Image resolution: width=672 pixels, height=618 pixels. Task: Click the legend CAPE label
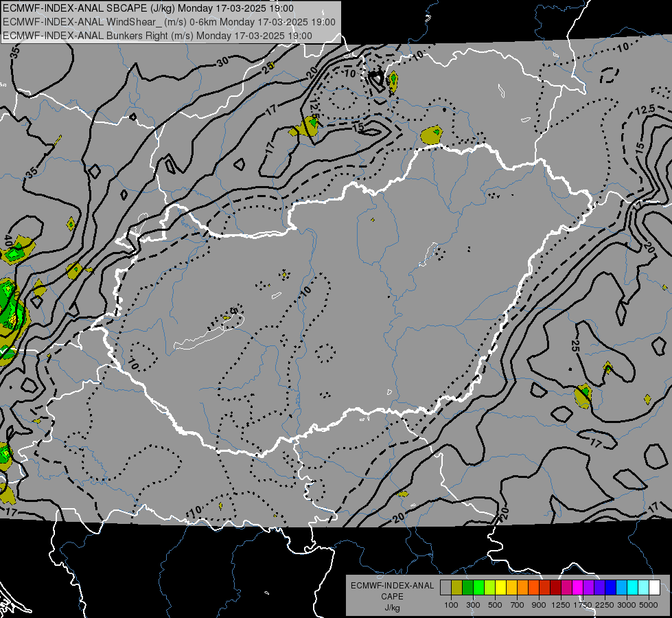click(392, 597)
